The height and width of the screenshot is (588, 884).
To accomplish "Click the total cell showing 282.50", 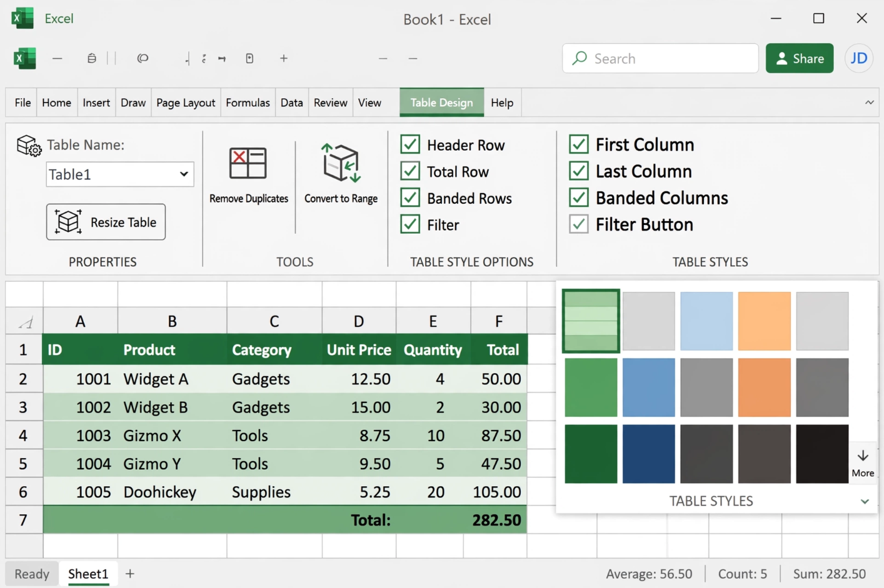I will [499, 520].
